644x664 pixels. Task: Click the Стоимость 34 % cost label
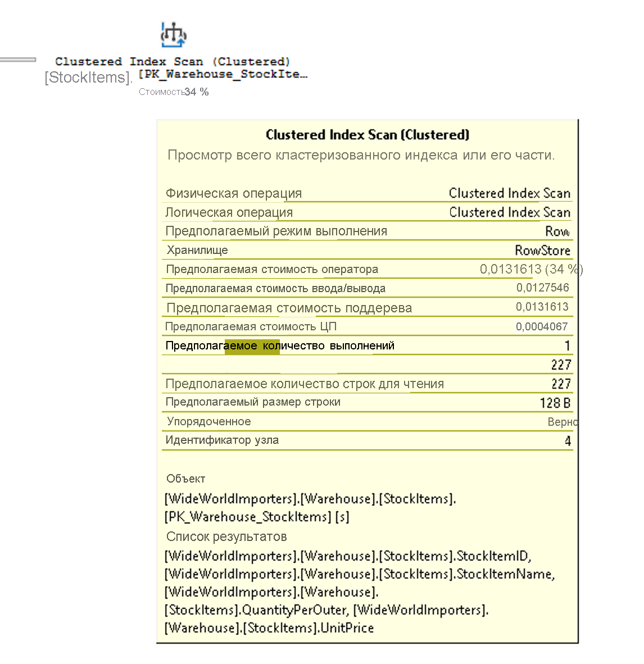pos(174,92)
